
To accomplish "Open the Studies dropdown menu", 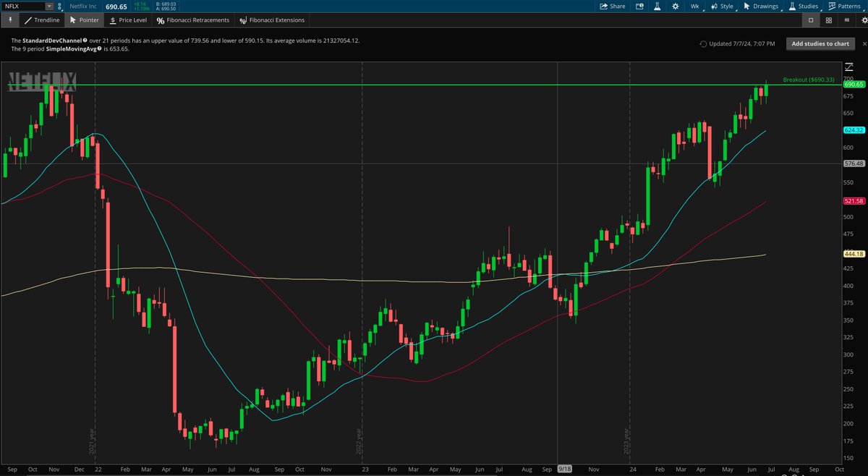I will click(x=805, y=6).
